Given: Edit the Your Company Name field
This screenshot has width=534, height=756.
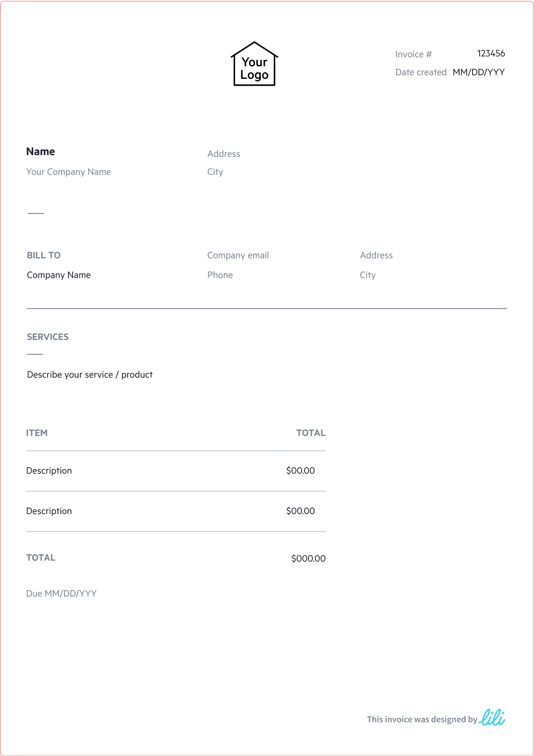Looking at the screenshot, I should 68,172.
